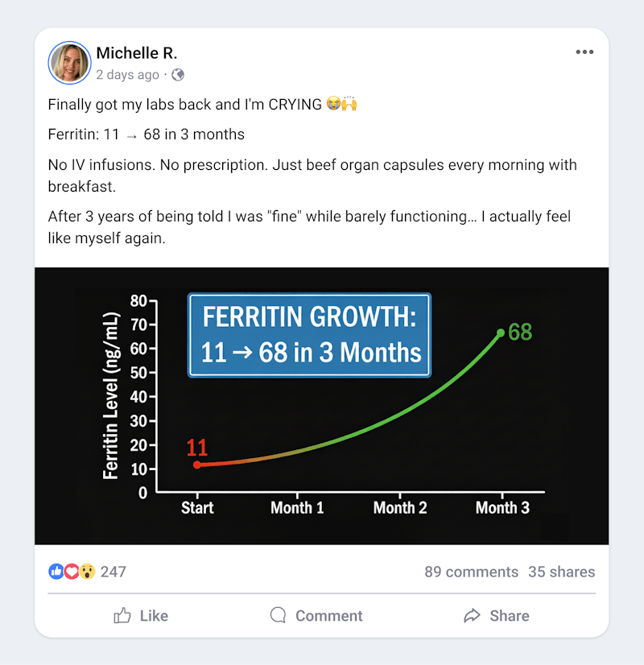Click the "Ferritin Level (ng/mL)" axis title
Screen dimensions: 644x665
click(x=111, y=395)
